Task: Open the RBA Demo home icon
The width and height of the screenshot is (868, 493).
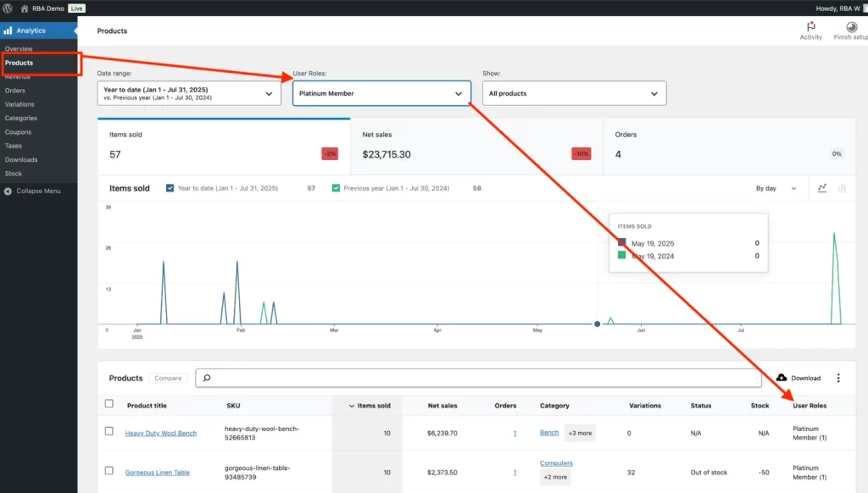Action: pos(25,8)
